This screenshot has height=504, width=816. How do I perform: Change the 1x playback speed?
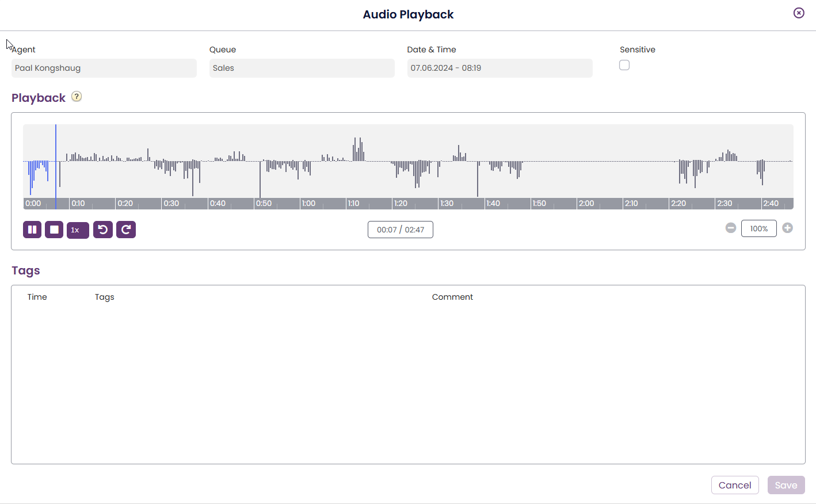tap(78, 230)
